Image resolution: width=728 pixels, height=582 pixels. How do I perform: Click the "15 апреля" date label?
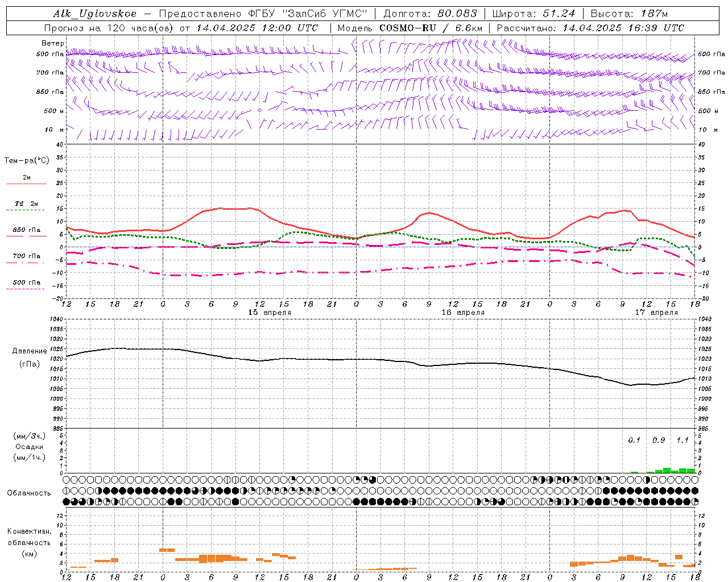(x=270, y=313)
